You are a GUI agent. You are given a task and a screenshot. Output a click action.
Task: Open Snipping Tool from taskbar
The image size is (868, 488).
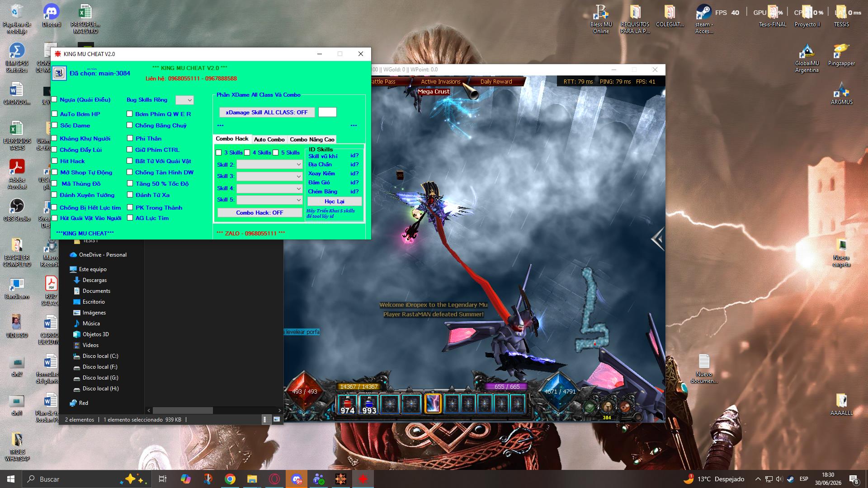(x=208, y=479)
